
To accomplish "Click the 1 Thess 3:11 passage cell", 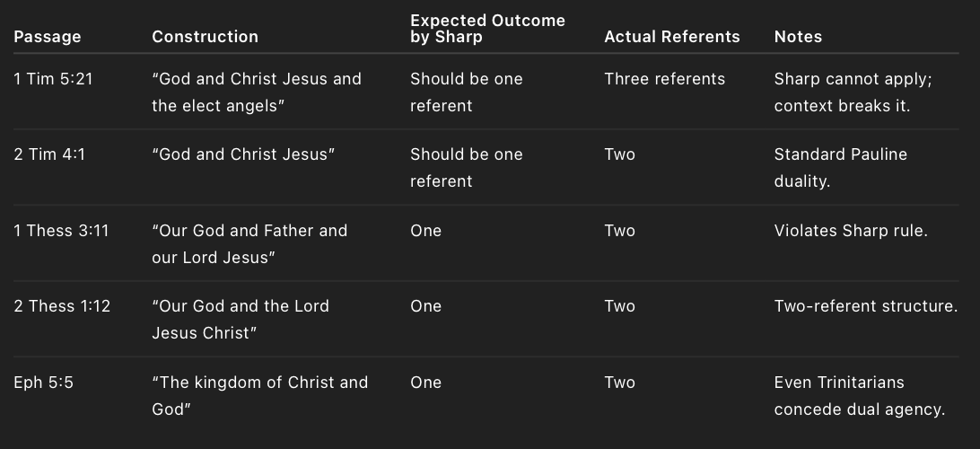I will click(x=61, y=231).
